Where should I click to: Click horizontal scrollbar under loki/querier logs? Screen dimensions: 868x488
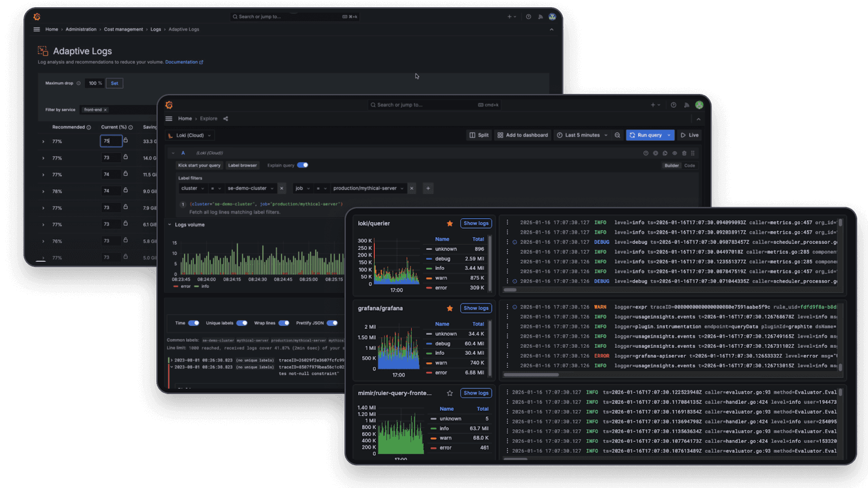tap(511, 290)
